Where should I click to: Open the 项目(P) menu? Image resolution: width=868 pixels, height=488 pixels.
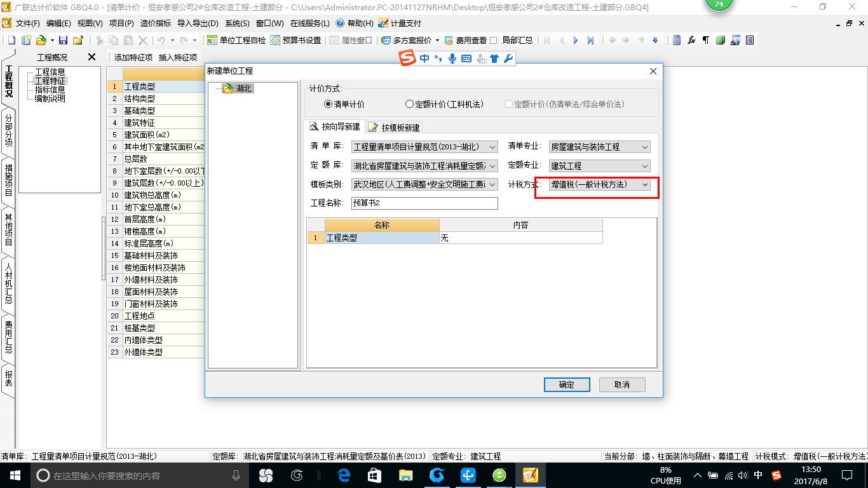121,23
